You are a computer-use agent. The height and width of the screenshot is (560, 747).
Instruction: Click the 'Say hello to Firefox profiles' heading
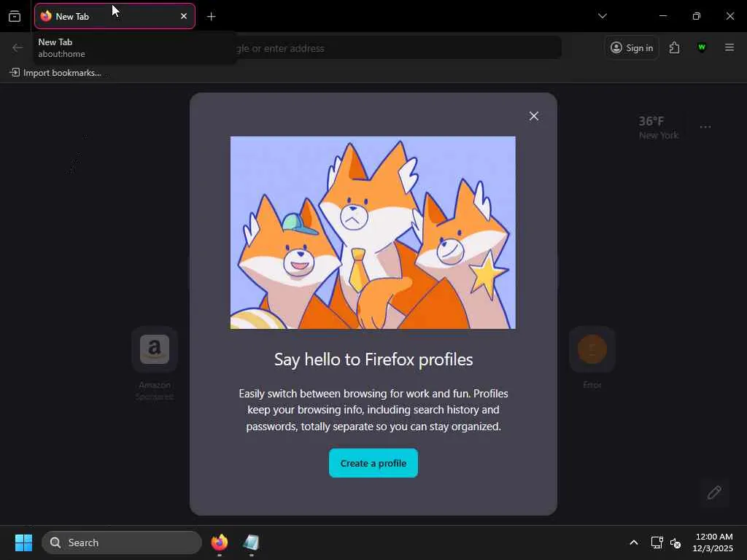[373, 359]
